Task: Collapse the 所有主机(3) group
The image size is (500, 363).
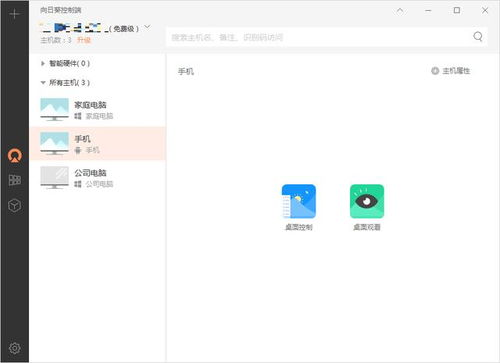Action: 65,82
